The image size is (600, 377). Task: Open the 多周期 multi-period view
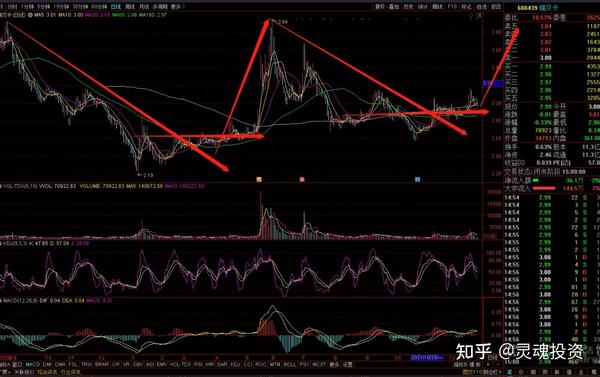pyautogui.click(x=160, y=7)
